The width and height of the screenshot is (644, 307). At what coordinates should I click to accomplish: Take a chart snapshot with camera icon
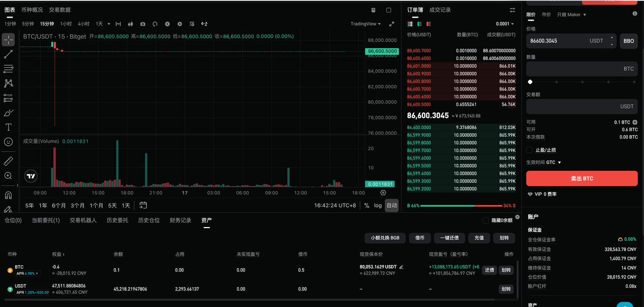click(x=143, y=24)
